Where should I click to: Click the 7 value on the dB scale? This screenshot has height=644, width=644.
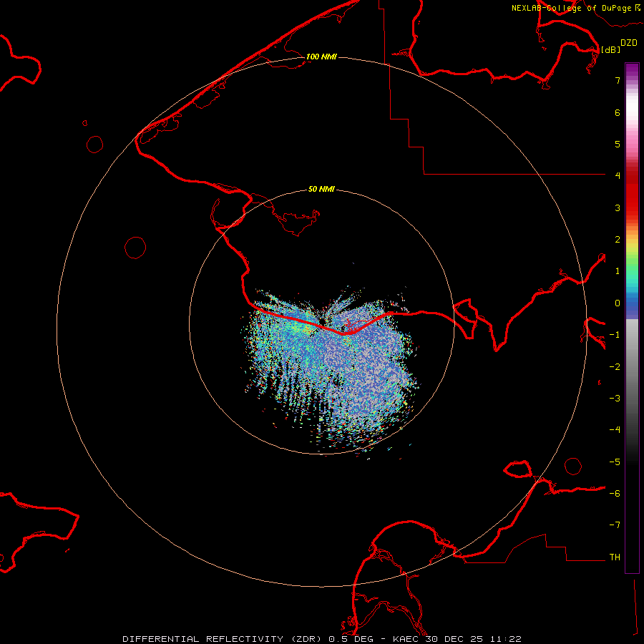(618, 80)
